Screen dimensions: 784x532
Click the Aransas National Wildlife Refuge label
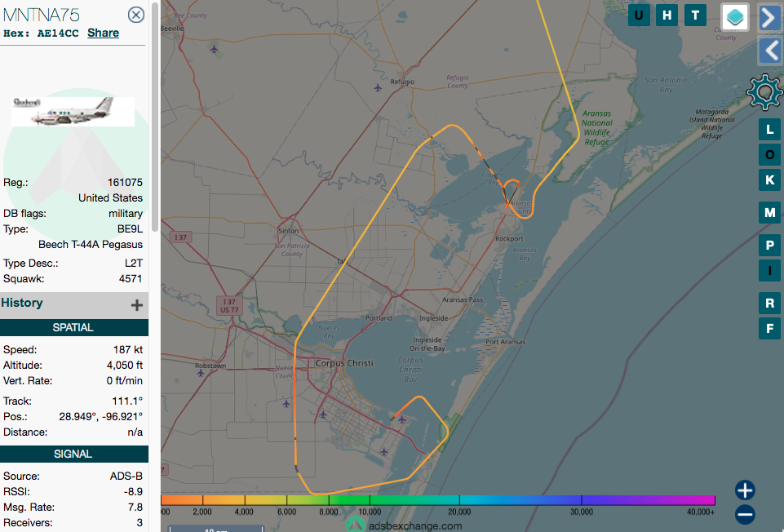pos(596,128)
